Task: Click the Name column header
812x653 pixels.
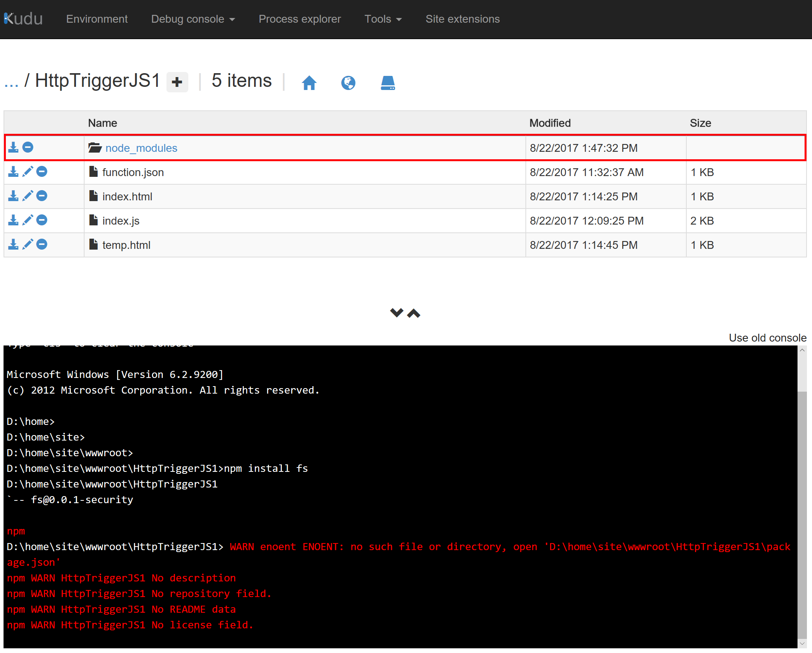Action: click(x=103, y=123)
